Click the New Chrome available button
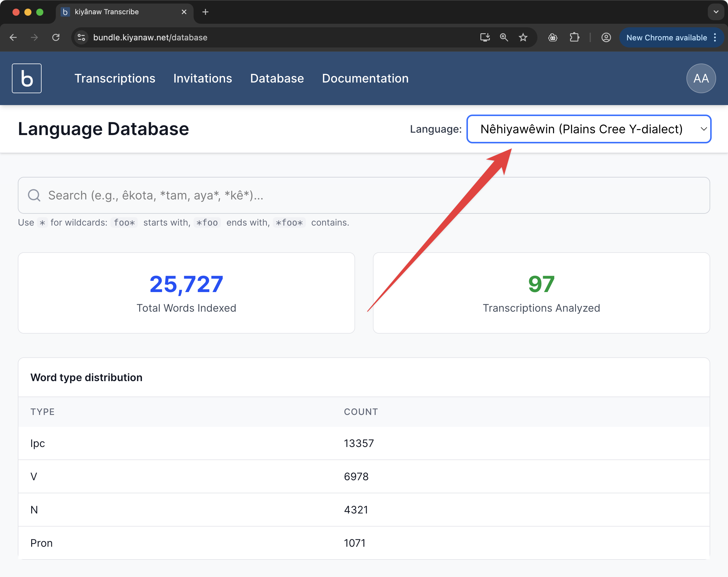Image resolution: width=728 pixels, height=577 pixels. point(666,37)
